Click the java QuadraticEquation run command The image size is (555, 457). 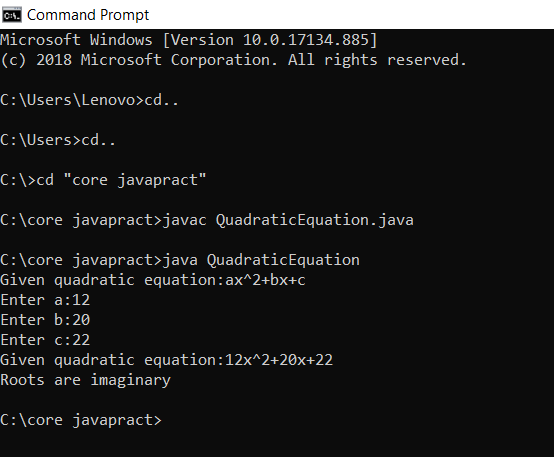[261, 260]
